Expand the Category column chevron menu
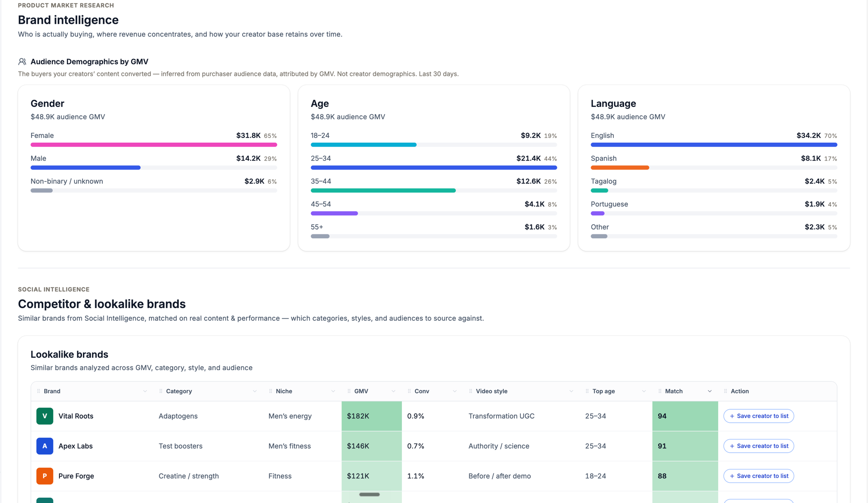Screen dimensions: 868x503 coord(255,391)
